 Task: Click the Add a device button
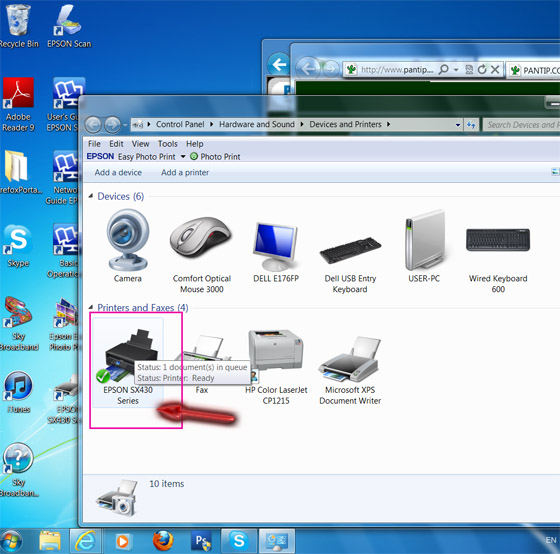pyautogui.click(x=118, y=173)
